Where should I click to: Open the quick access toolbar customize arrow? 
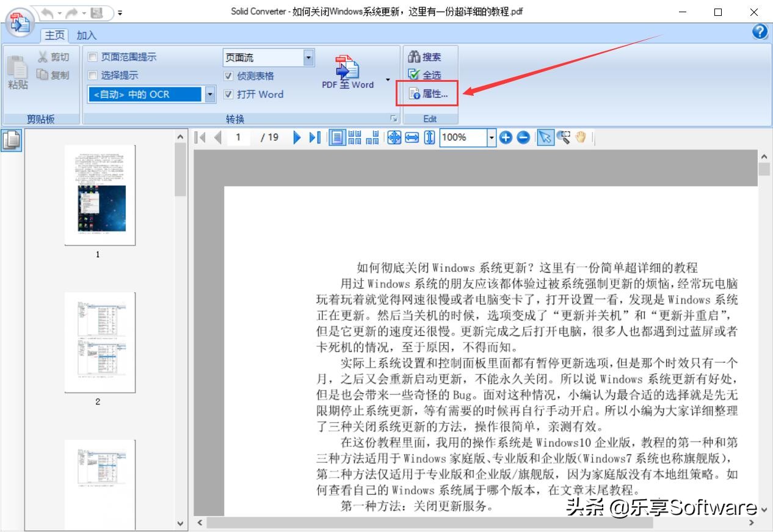pyautogui.click(x=120, y=12)
